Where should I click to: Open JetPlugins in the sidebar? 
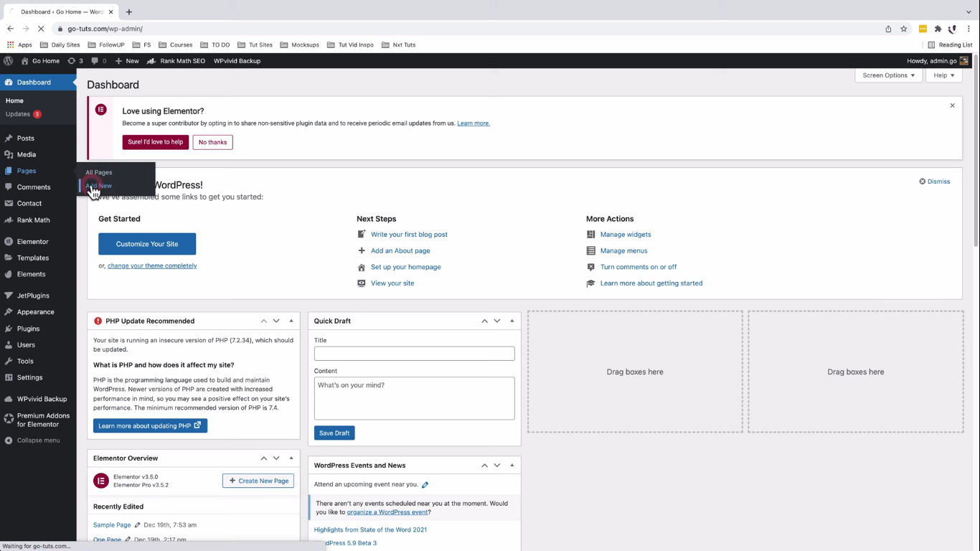[x=33, y=296]
